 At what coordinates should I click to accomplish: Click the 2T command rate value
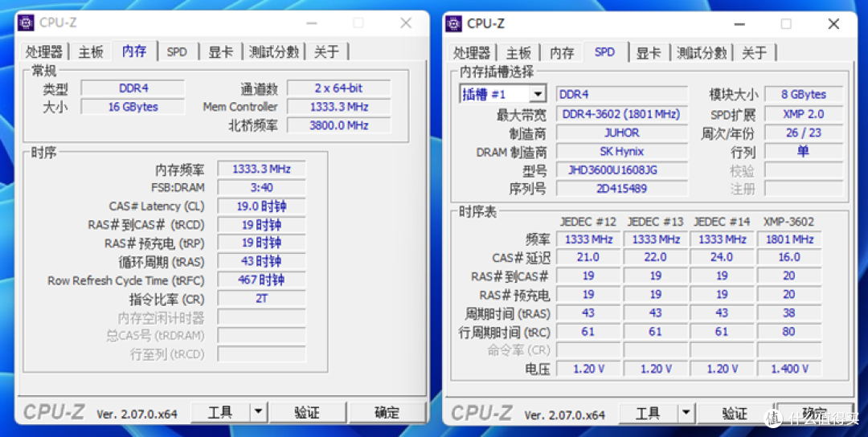pyautogui.click(x=261, y=299)
